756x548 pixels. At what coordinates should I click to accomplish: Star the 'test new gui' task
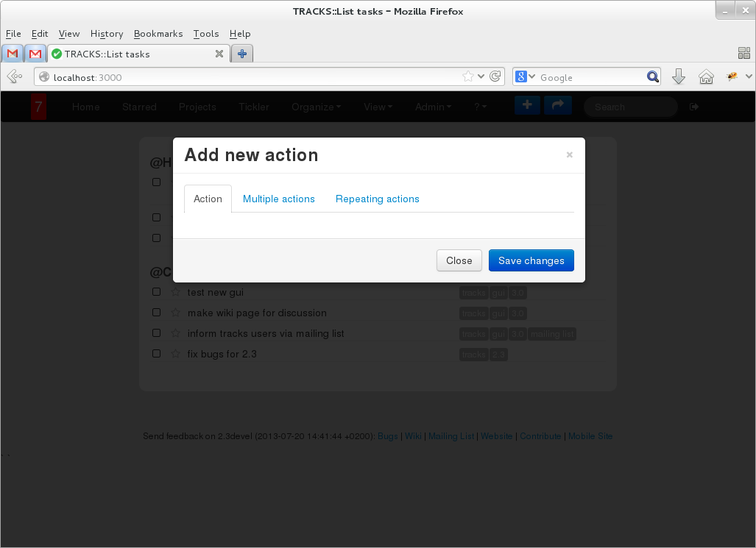[x=176, y=292]
